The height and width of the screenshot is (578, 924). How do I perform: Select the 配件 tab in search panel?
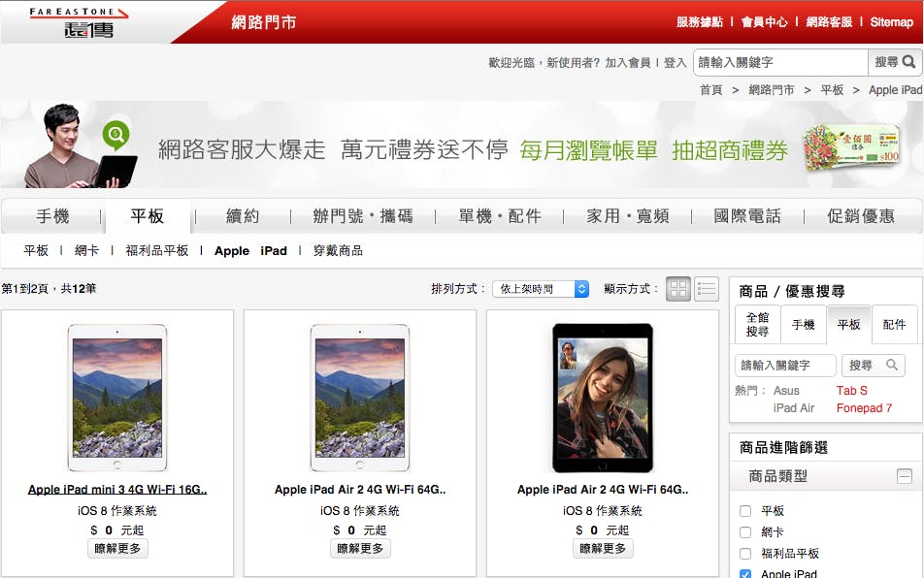coord(894,324)
